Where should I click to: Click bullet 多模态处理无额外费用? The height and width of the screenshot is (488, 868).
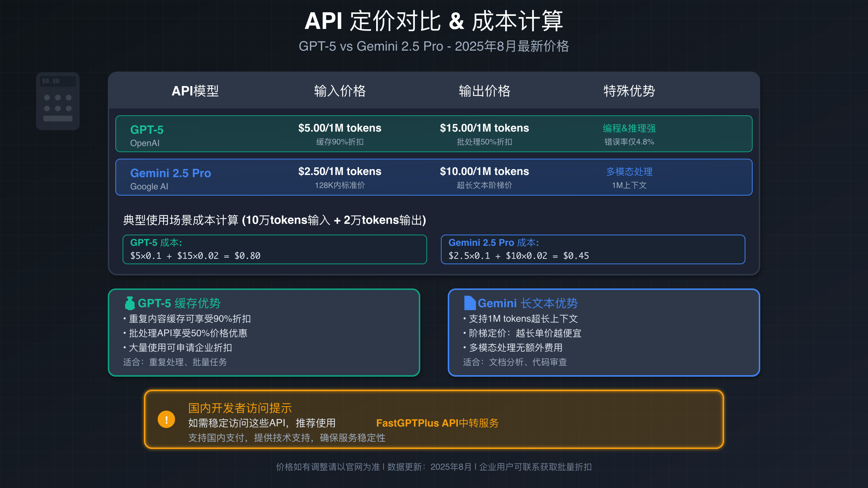513,348
